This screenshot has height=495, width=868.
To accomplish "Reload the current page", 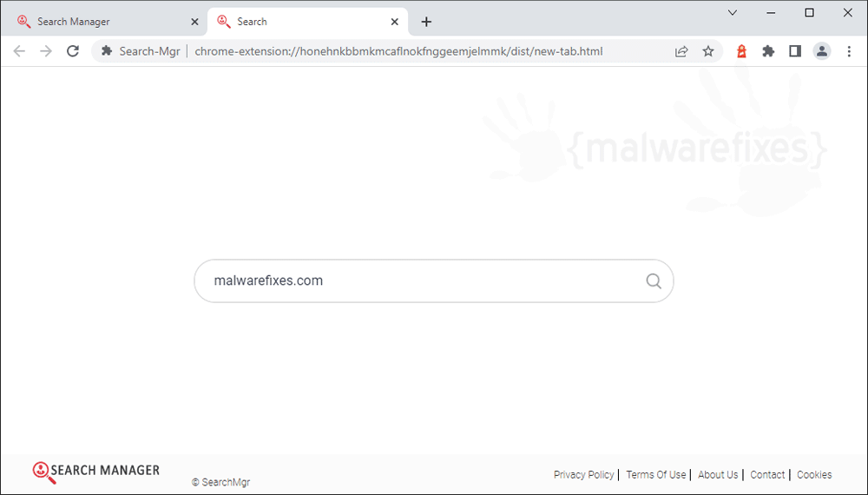I will click(73, 51).
